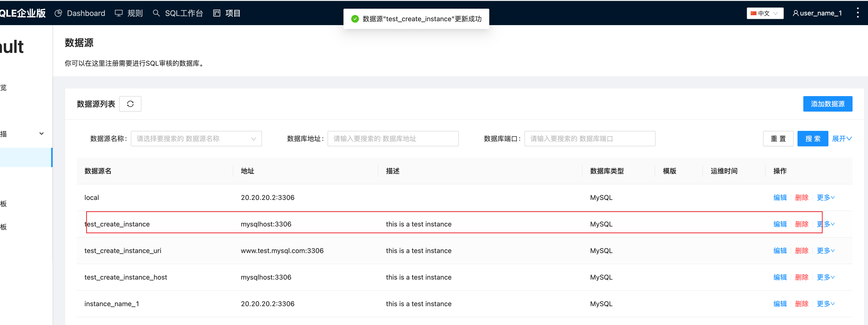Edit the test_create_instance data source
This screenshot has height=325, width=868.
[x=780, y=224]
